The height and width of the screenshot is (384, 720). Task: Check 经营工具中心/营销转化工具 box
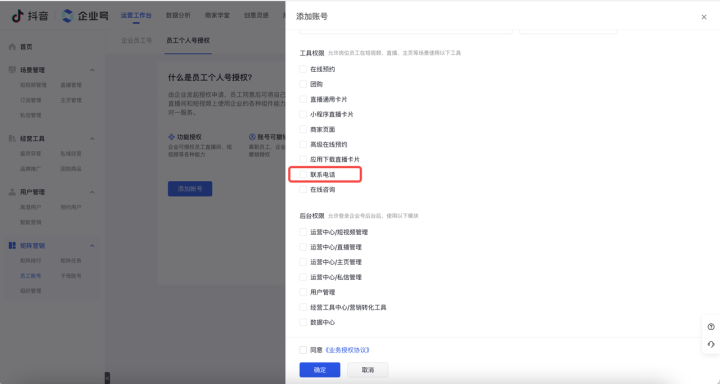click(x=303, y=307)
